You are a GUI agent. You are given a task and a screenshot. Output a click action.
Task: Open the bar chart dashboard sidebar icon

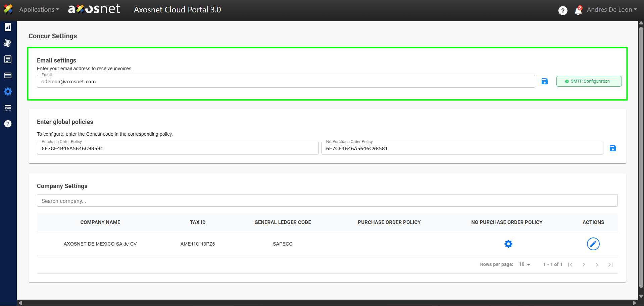[x=8, y=27]
